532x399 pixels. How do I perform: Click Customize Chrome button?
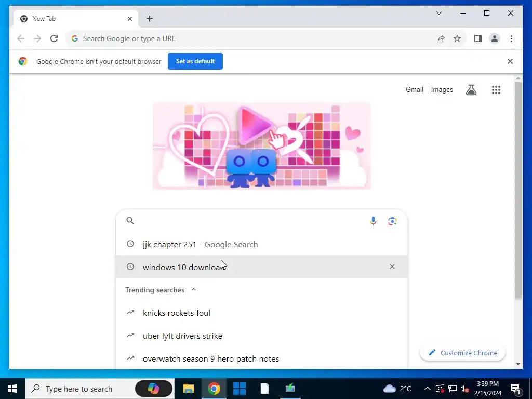click(x=462, y=353)
